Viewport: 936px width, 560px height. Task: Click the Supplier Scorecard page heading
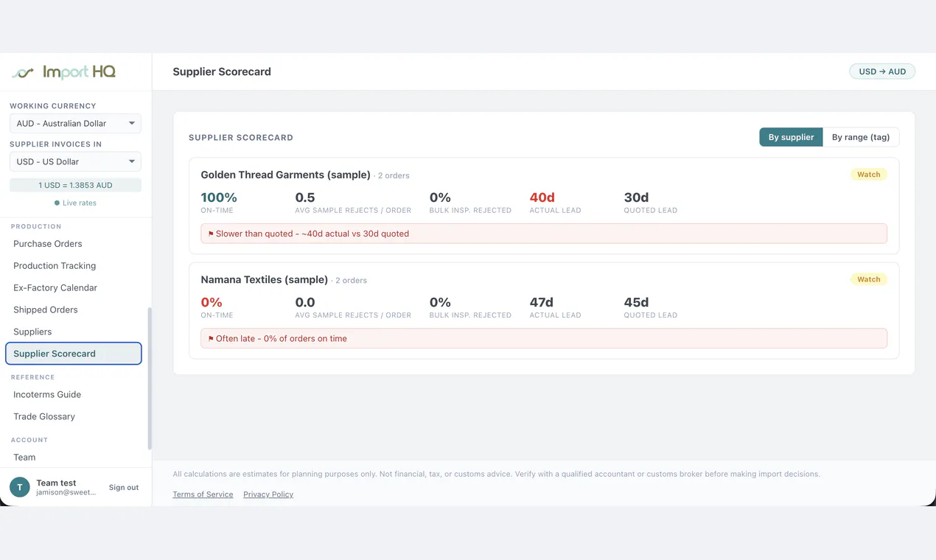222,71
